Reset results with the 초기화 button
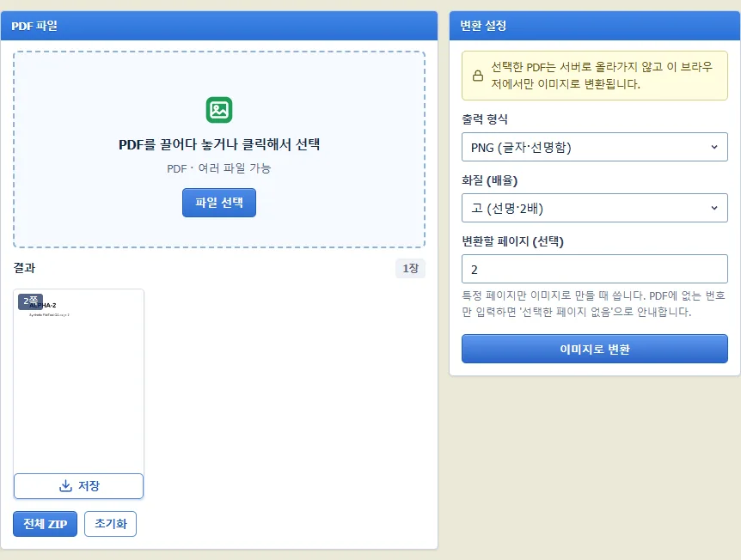 click(x=111, y=524)
